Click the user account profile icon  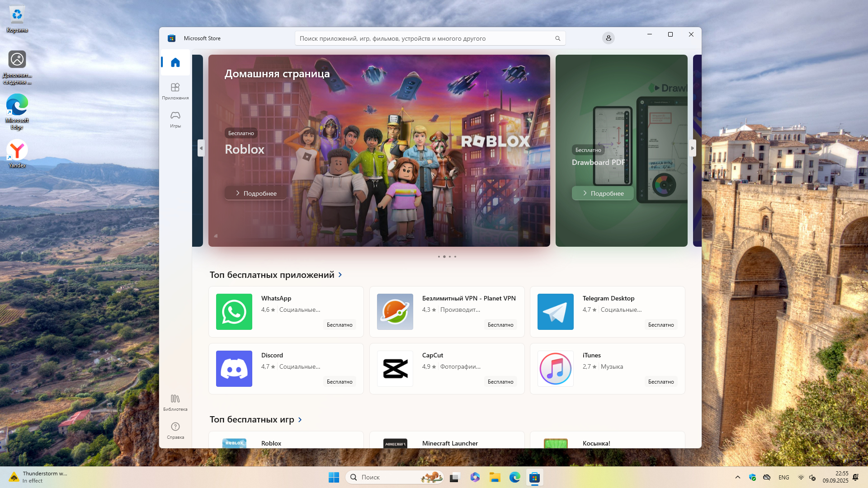pyautogui.click(x=608, y=38)
